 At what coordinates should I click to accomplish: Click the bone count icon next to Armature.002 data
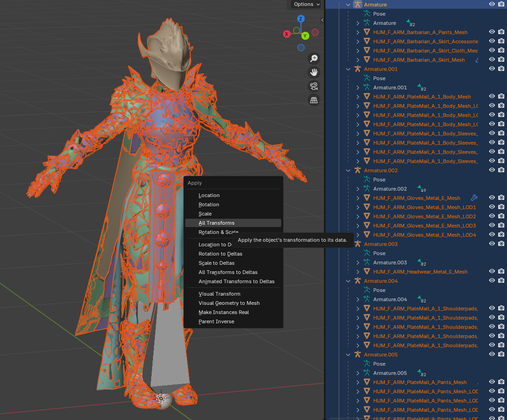tap(422, 189)
